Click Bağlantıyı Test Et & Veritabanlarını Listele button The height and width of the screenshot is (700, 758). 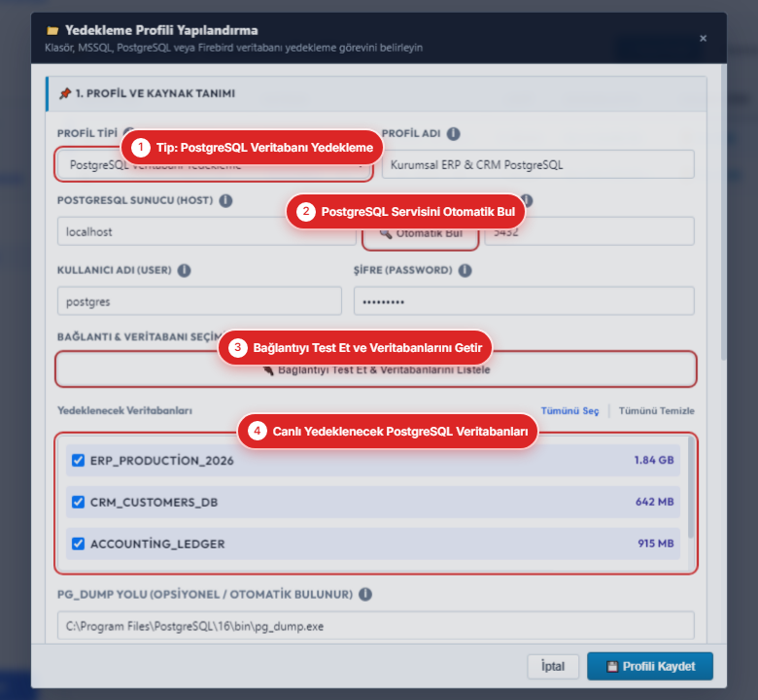pos(376,369)
